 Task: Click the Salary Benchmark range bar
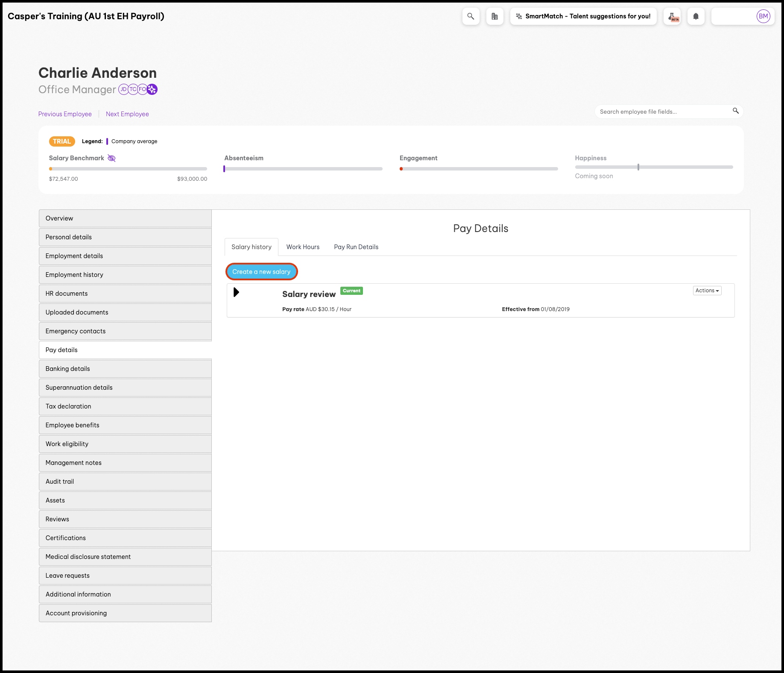(128, 169)
